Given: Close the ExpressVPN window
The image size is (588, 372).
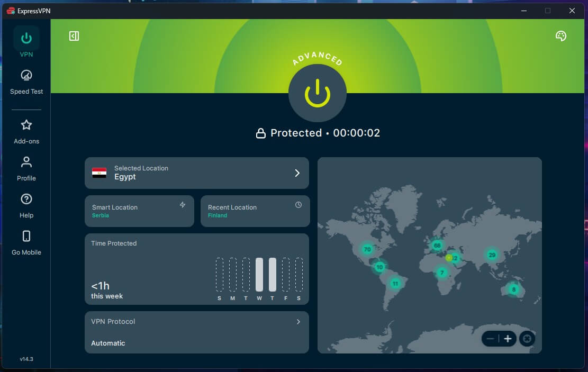Looking at the screenshot, I should coord(572,11).
